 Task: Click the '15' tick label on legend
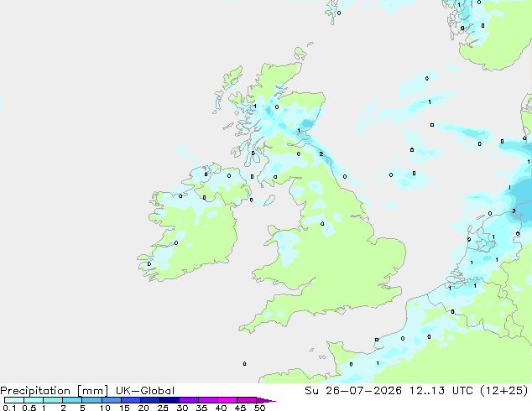(124, 408)
